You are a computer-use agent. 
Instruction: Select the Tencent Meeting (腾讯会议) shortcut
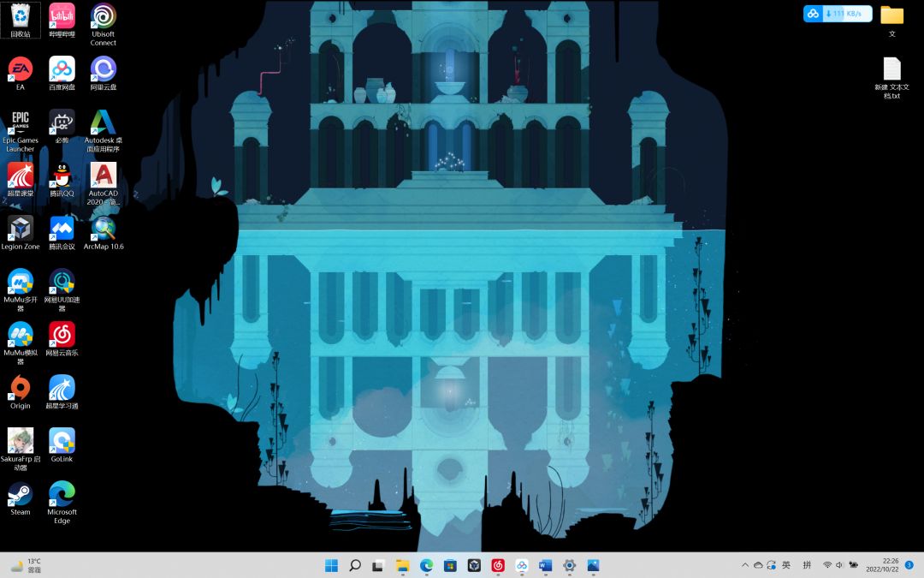click(x=62, y=232)
